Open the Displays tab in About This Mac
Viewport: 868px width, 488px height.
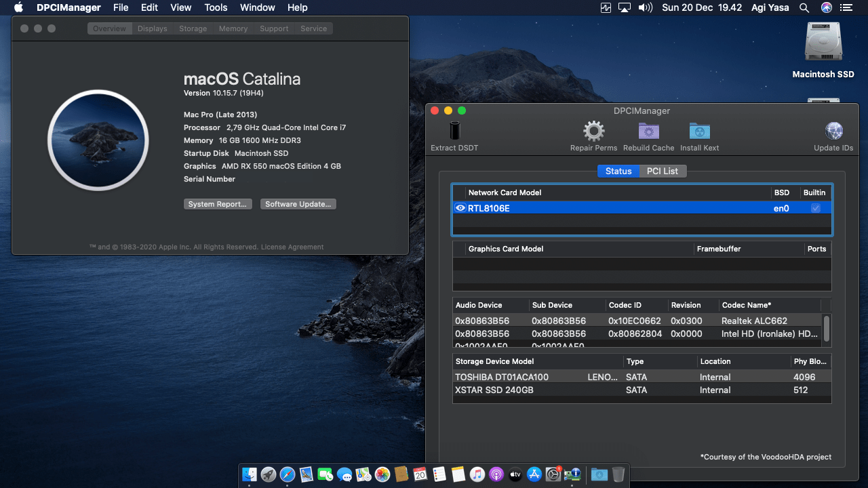point(153,28)
